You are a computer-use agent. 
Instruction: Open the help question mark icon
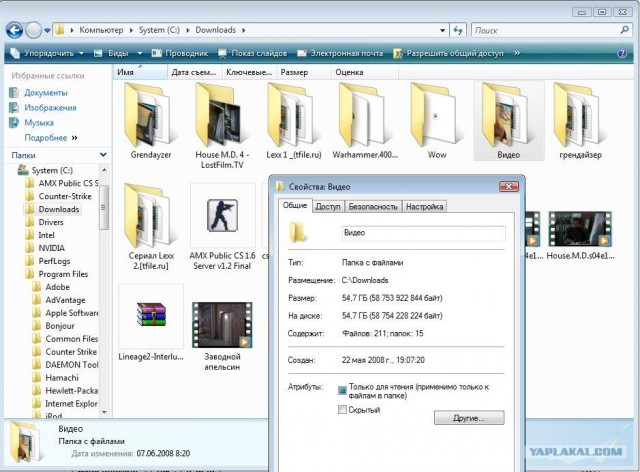tap(622, 53)
